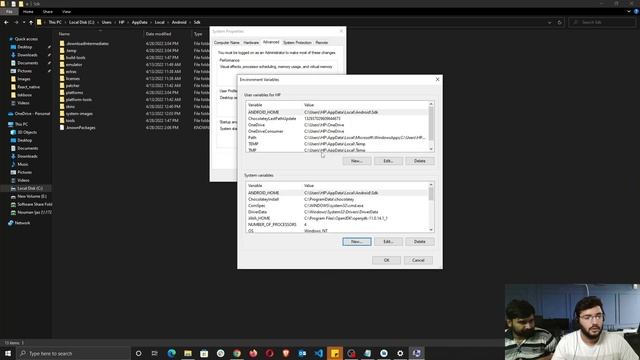This screenshot has height=360, width=640.
Task: Select licenses folder
Action: (x=73, y=78)
